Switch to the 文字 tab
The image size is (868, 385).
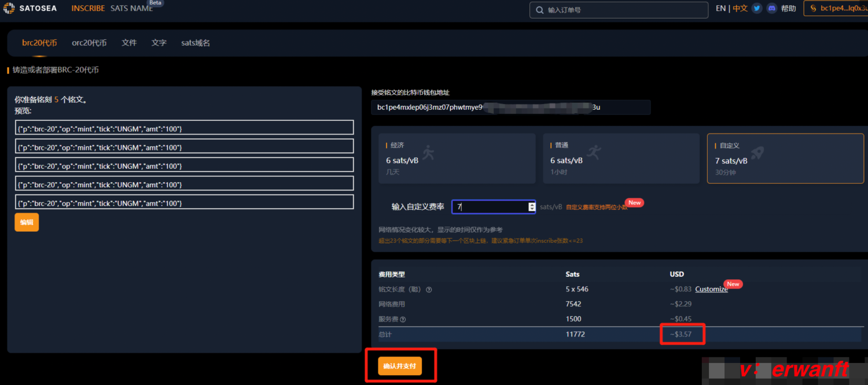[x=159, y=43]
